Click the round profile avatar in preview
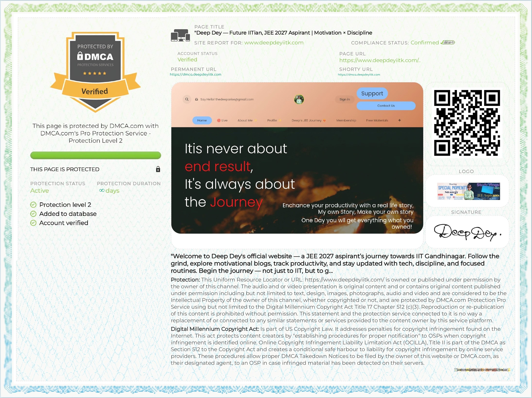Viewport: 532px width, 398px height. (x=299, y=99)
